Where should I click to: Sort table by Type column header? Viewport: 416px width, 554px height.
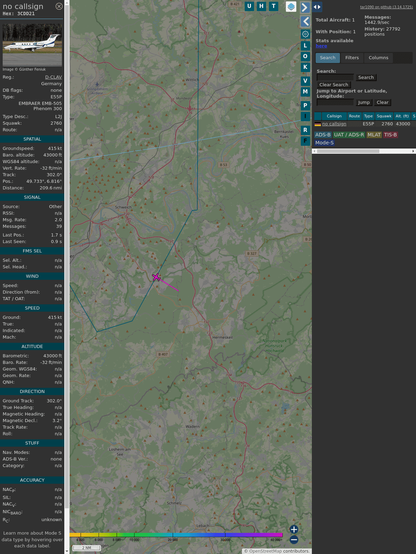click(x=368, y=116)
